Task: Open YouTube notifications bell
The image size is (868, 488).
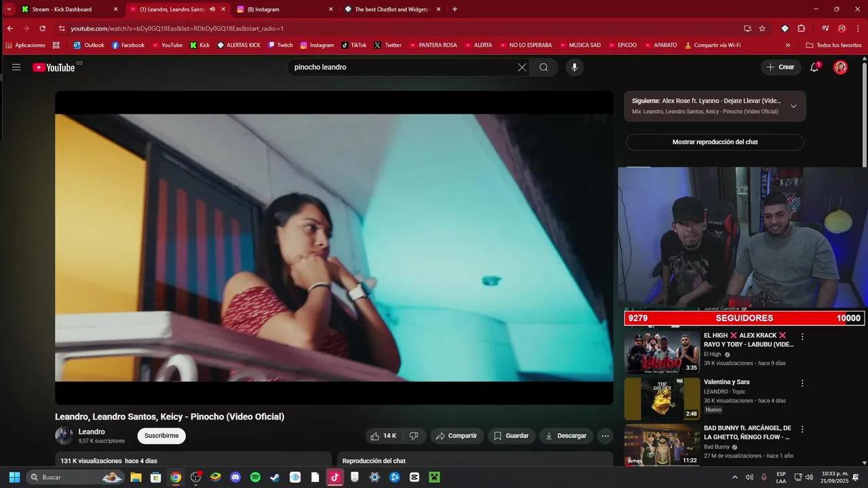Action: [x=815, y=67]
